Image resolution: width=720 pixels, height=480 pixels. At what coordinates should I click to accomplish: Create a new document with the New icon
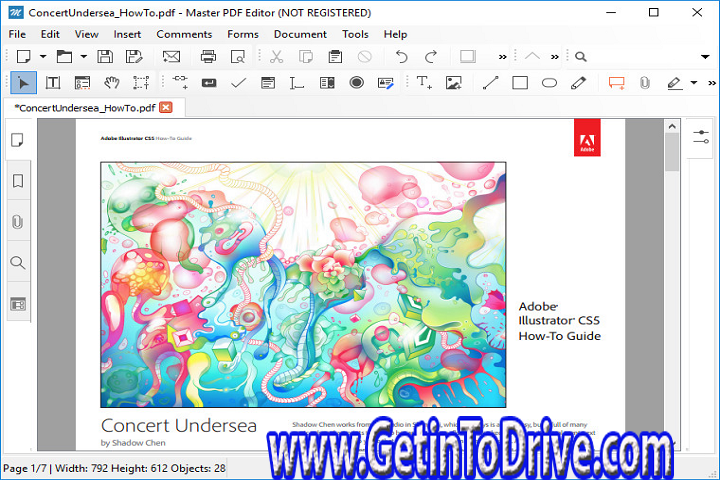coord(23,56)
